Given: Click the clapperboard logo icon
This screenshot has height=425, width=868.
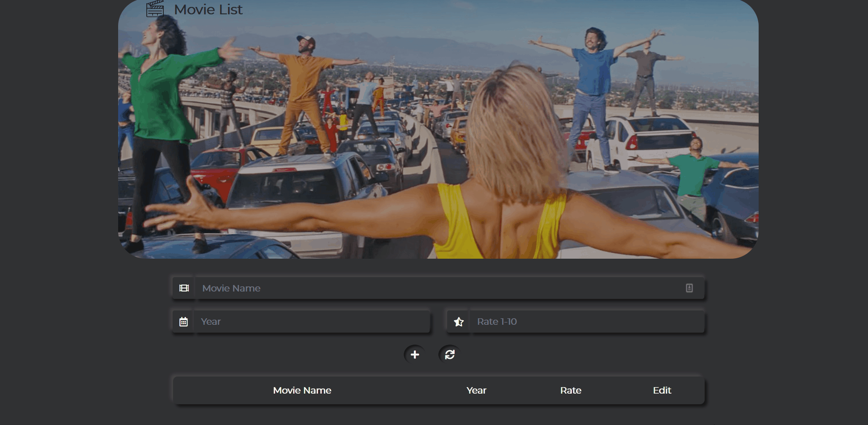Looking at the screenshot, I should click(155, 9).
